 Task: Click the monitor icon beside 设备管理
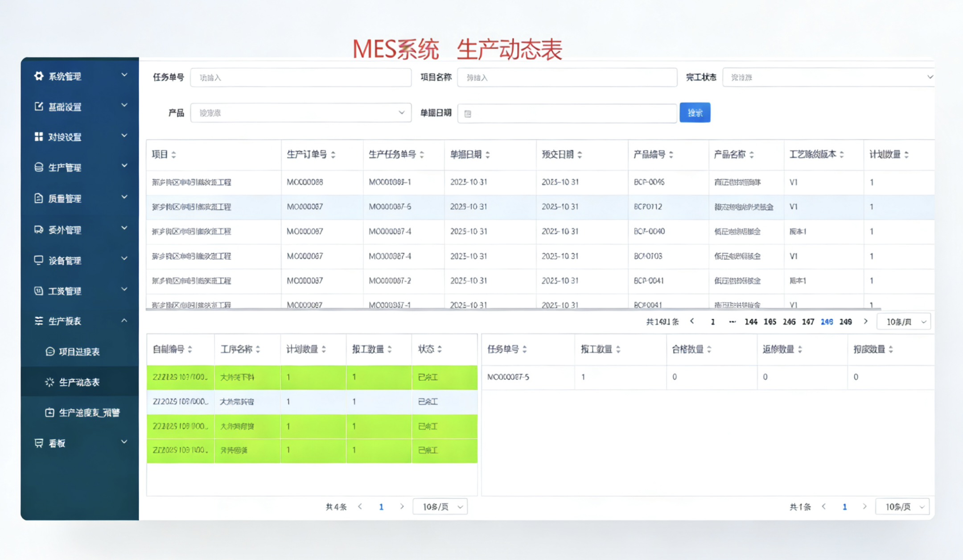(39, 260)
